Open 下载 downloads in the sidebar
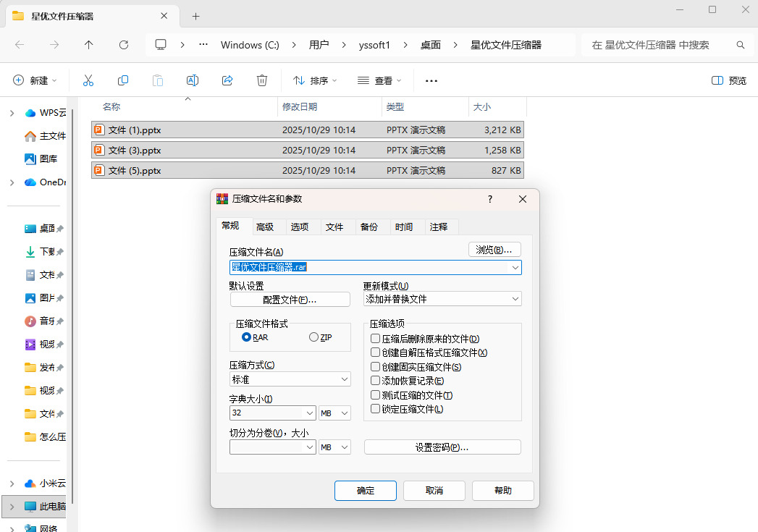Screen dimensions: 758x532 (x=44, y=251)
